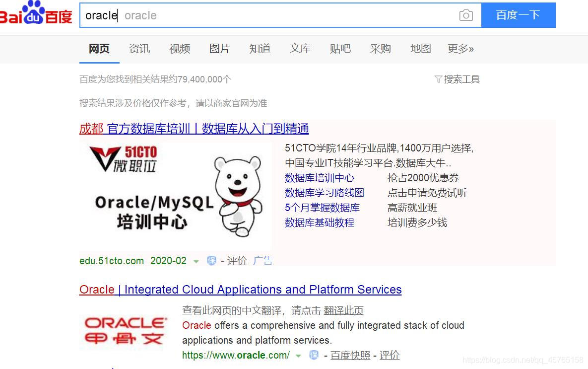Select the 采购 tab
The width and height of the screenshot is (588, 369).
380,49
